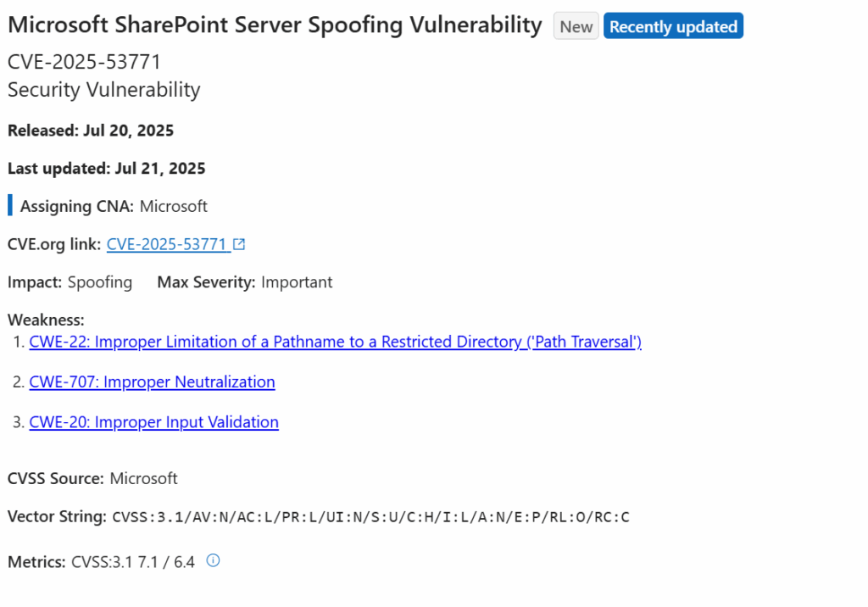Open the info tooltip icon next to Metrics

coord(213,560)
